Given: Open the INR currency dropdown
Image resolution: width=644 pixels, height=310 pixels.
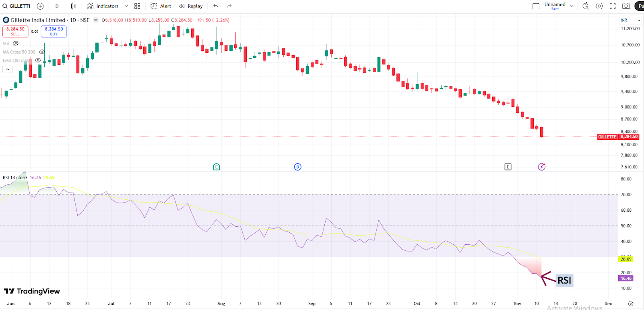Looking at the screenshot, I should tap(630, 20).
